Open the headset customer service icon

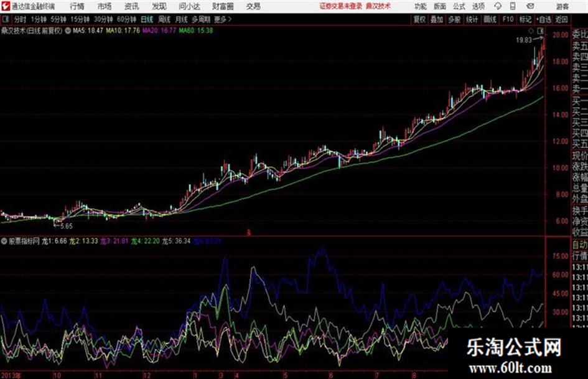point(498,6)
